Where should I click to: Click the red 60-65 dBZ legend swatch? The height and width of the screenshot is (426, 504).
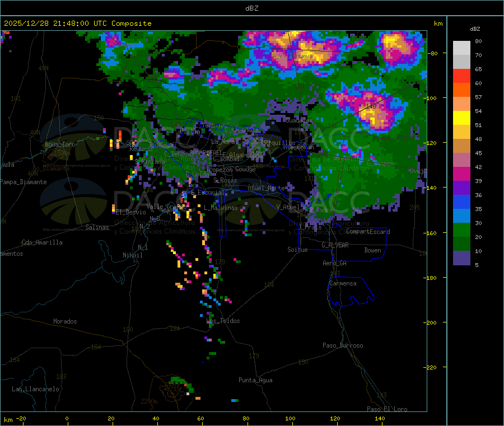[461, 76]
